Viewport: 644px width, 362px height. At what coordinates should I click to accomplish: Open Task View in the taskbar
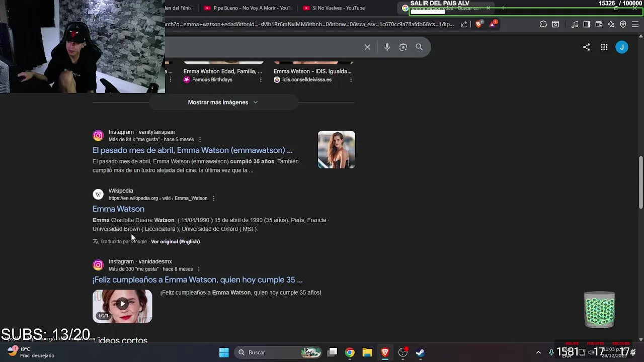(x=332, y=352)
